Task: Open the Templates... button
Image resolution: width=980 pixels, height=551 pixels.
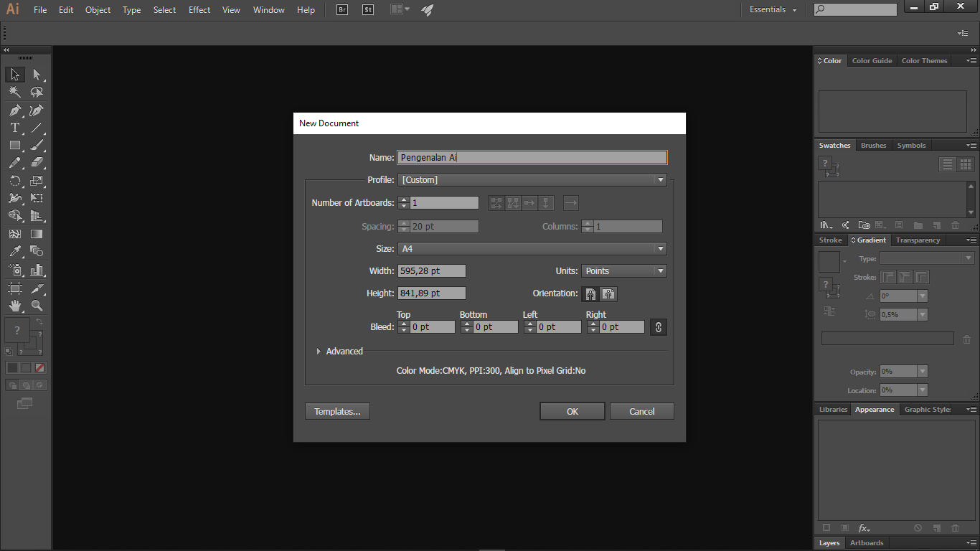Action: pyautogui.click(x=337, y=412)
